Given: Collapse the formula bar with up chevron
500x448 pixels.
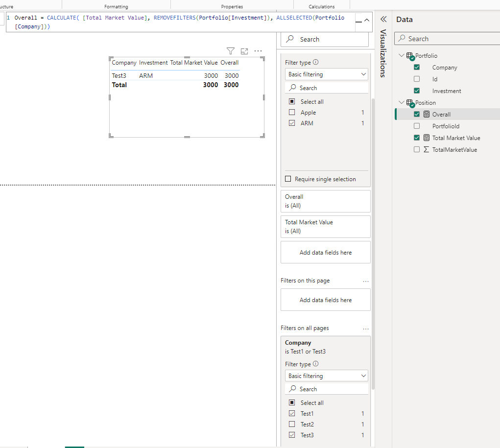Looking at the screenshot, I should (367, 20).
